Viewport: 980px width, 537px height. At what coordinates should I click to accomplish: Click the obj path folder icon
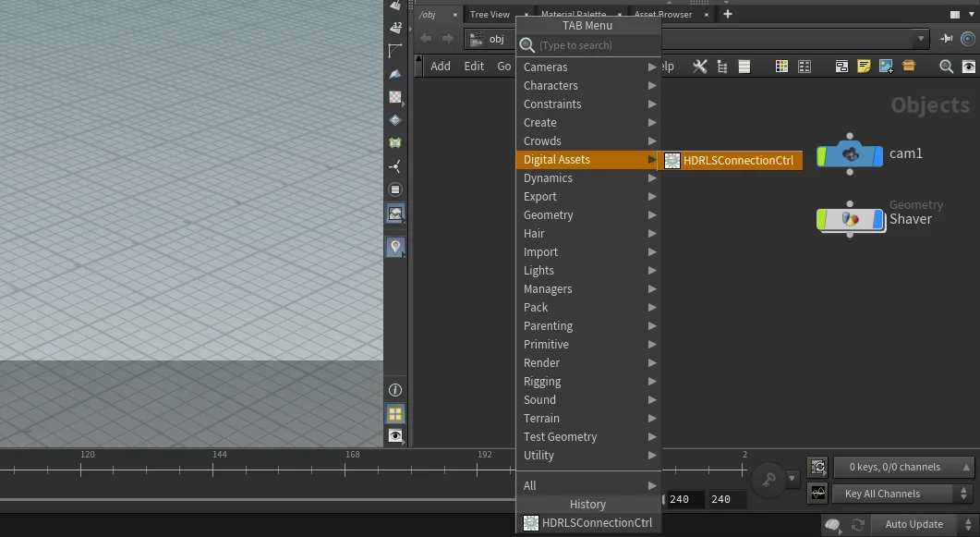[x=477, y=39]
